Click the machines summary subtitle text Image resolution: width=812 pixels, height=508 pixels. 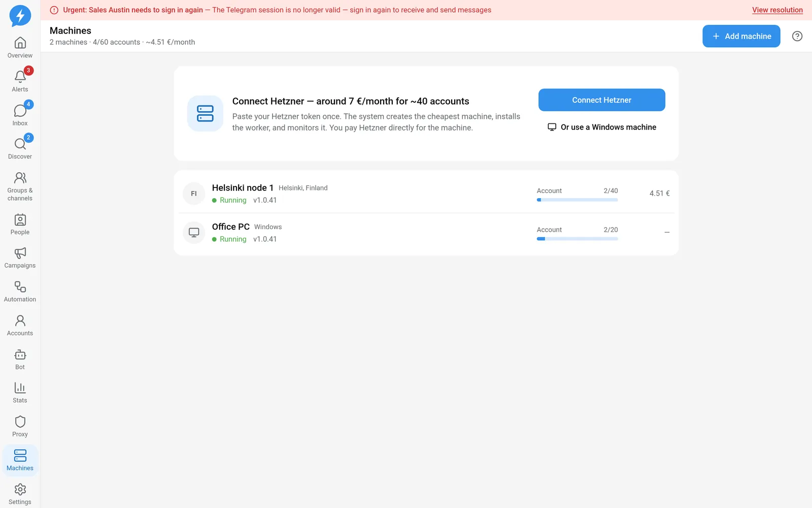(122, 42)
